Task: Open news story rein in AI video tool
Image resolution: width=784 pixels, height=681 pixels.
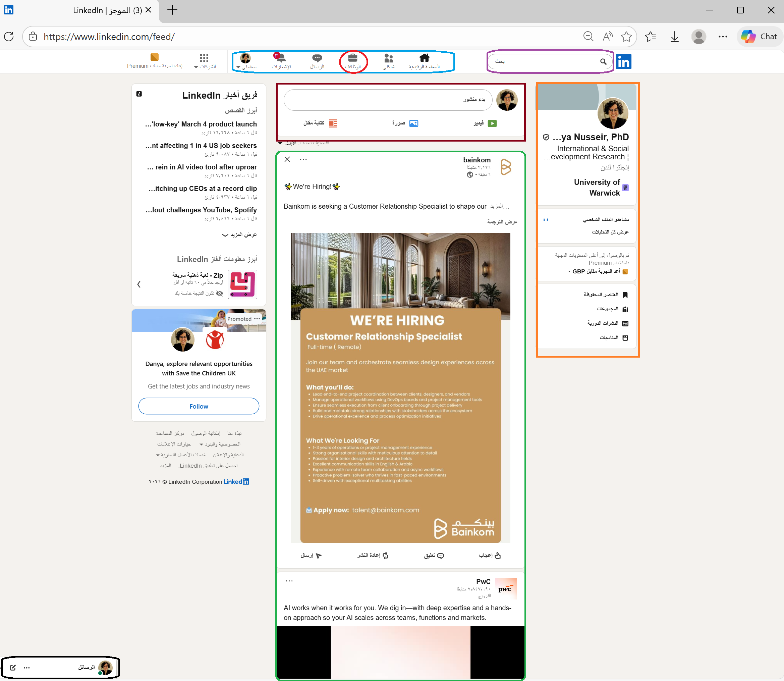Action: tap(202, 167)
